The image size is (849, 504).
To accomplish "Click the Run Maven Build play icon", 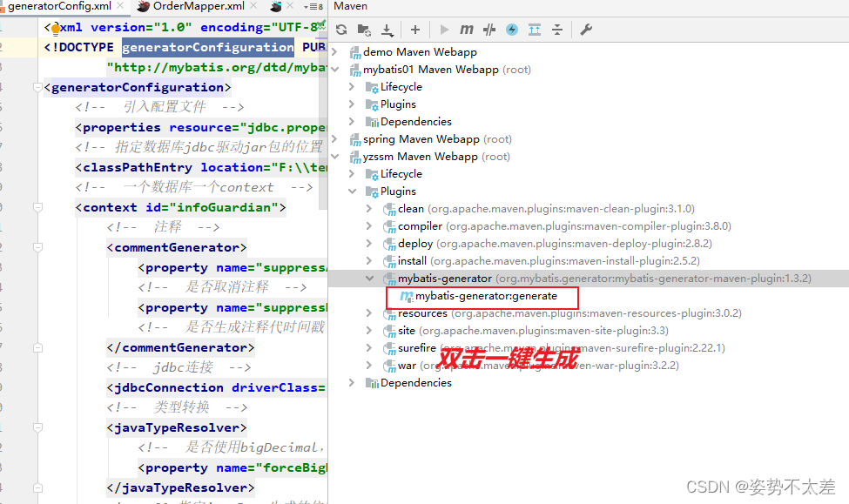I will tap(445, 30).
